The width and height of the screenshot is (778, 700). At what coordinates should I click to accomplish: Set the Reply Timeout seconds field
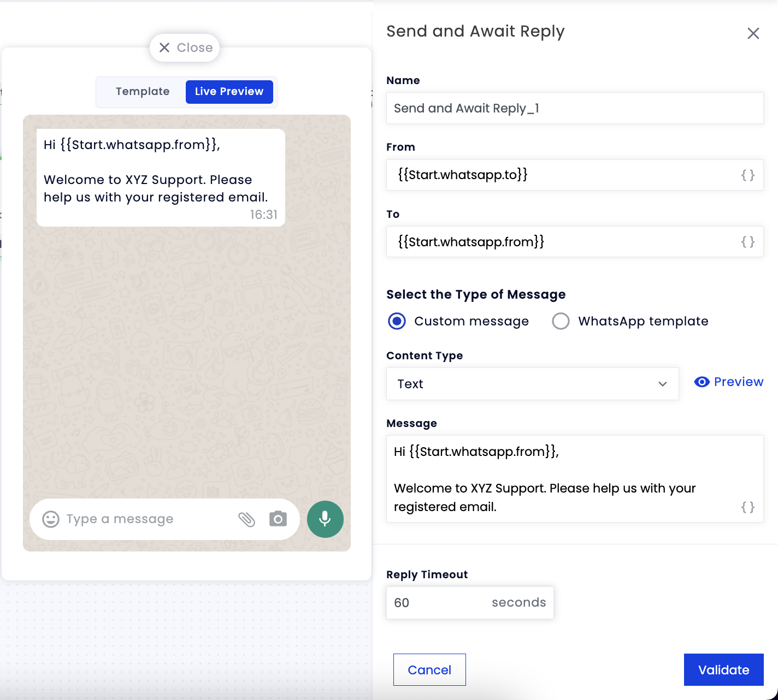(x=470, y=603)
